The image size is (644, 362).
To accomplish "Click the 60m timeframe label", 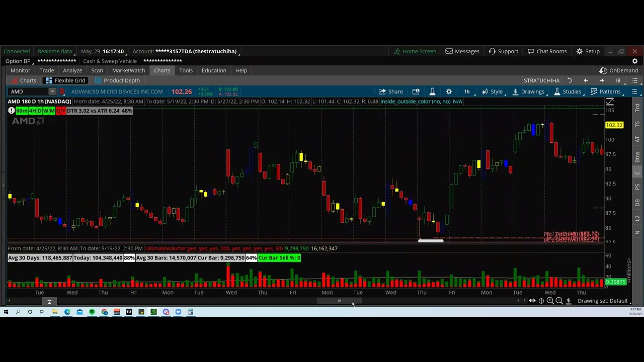I will (22, 111).
